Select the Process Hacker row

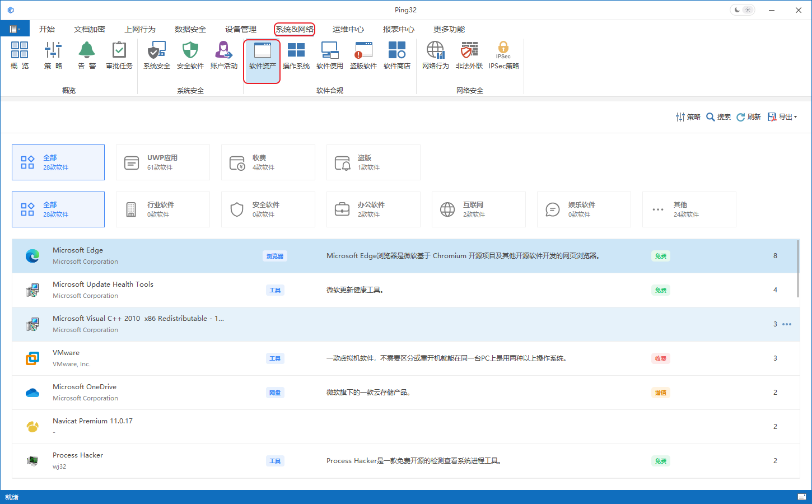pyautogui.click(x=405, y=461)
